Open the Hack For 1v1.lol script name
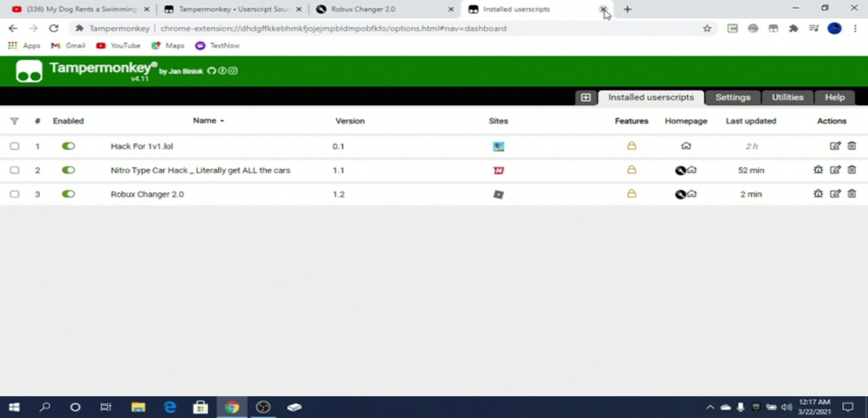This screenshot has width=868, height=418. (x=142, y=146)
